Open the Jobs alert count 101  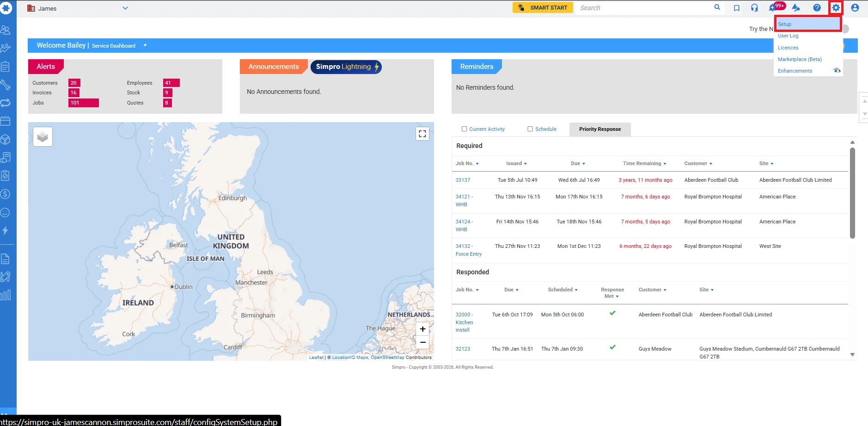84,103
